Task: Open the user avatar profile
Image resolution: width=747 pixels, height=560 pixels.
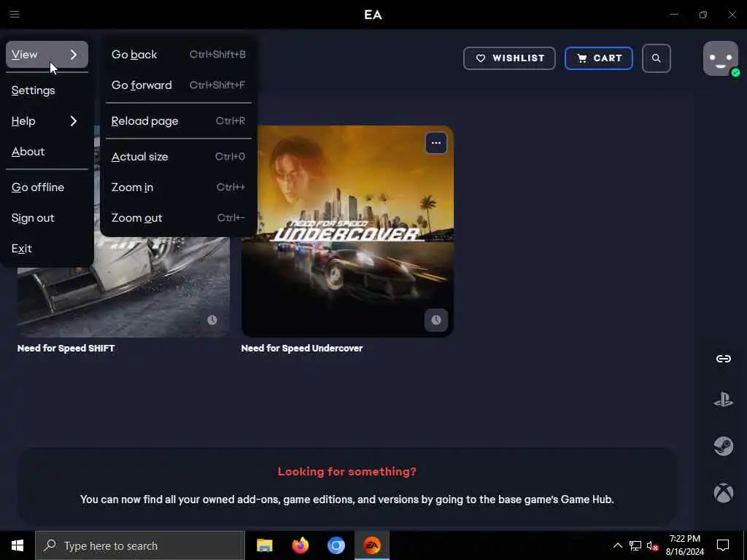Action: coord(720,58)
